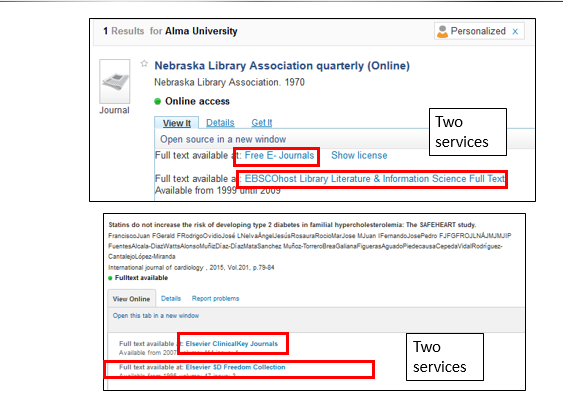
Task: Open Elsevier SD Freedom Collection link
Action: click(236, 367)
